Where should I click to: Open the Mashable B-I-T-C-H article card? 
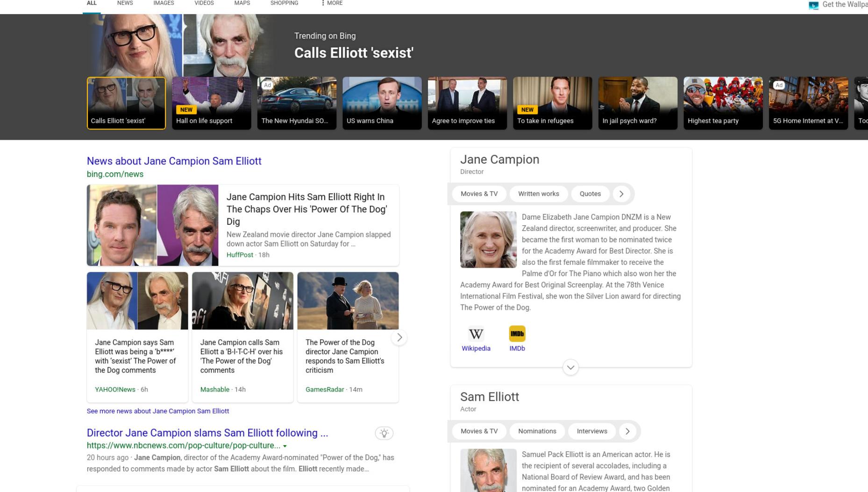click(243, 337)
